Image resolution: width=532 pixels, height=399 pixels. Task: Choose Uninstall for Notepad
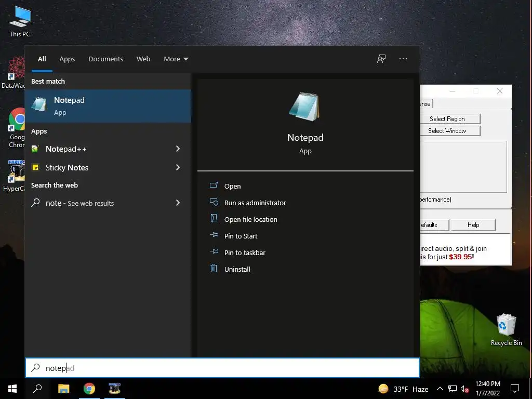tap(237, 269)
